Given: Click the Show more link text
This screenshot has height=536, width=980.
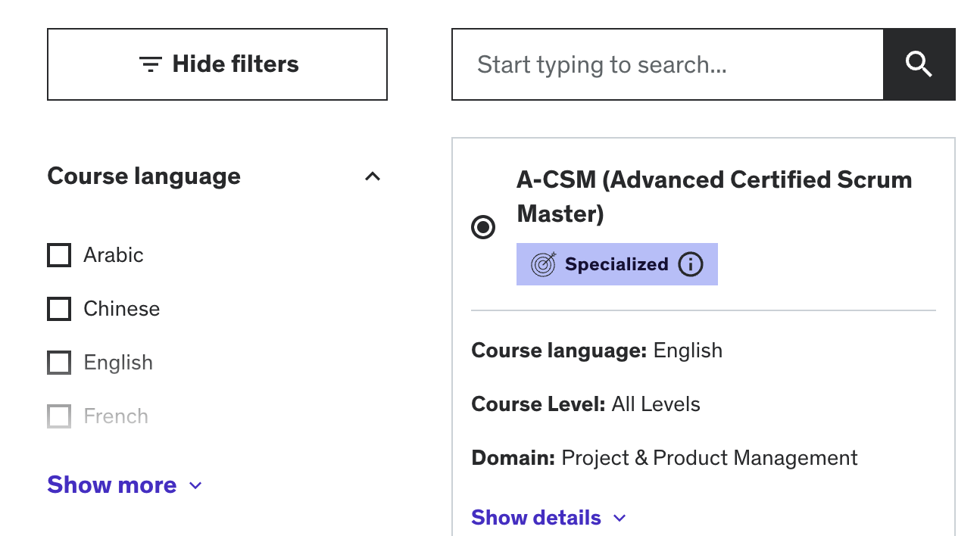Looking at the screenshot, I should 112,485.
